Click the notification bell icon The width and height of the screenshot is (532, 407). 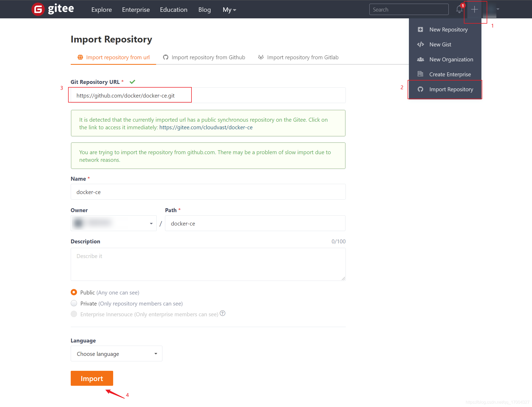pos(459,9)
